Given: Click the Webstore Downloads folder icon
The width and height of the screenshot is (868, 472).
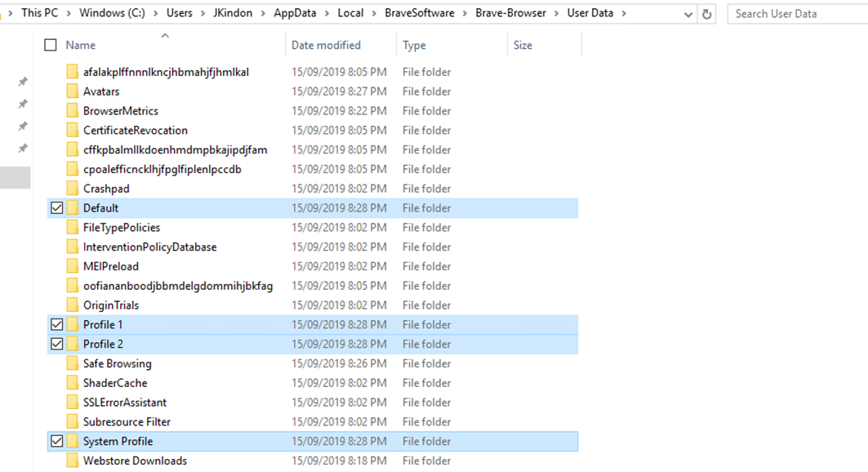Looking at the screenshot, I should tap(73, 461).
